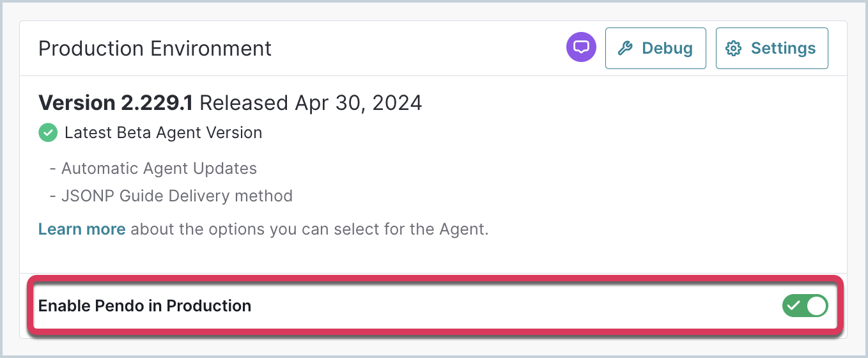Disable Pendo in Production toggle
This screenshot has height=358, width=868.
pyautogui.click(x=805, y=306)
